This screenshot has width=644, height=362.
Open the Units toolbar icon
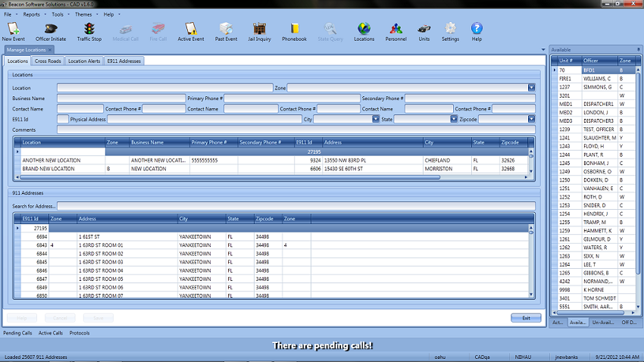tap(424, 29)
